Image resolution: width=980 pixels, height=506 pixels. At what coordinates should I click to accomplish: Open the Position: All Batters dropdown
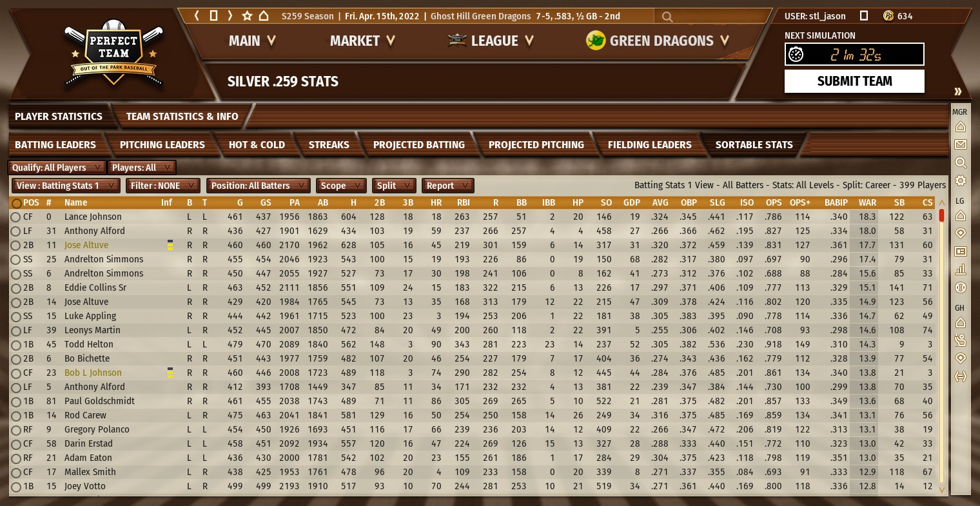[258, 186]
